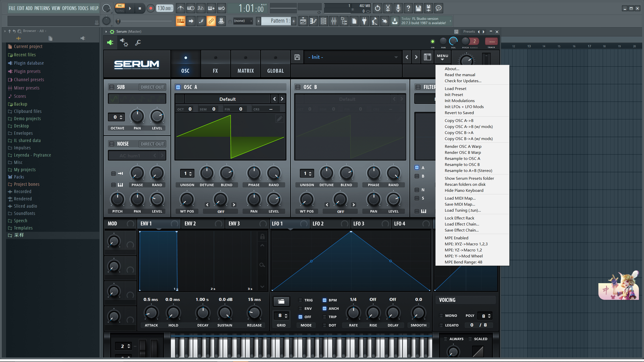
Task: Click the tempo 130.000 field
Action: (165, 8)
